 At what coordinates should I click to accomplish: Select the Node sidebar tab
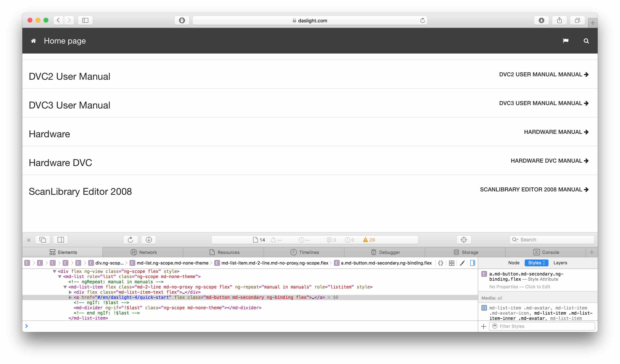(x=514, y=263)
